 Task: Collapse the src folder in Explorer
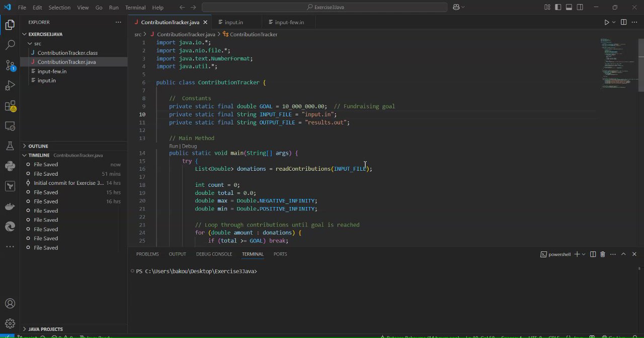[37, 44]
